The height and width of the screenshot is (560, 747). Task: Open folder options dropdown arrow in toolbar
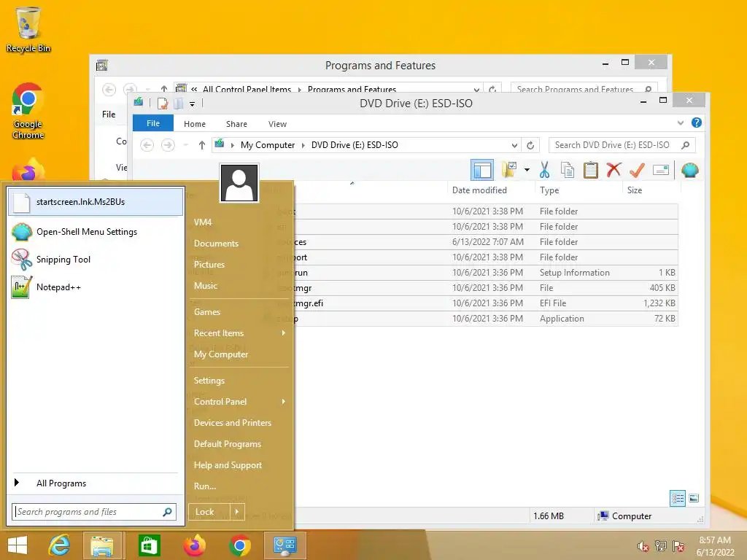click(x=527, y=170)
